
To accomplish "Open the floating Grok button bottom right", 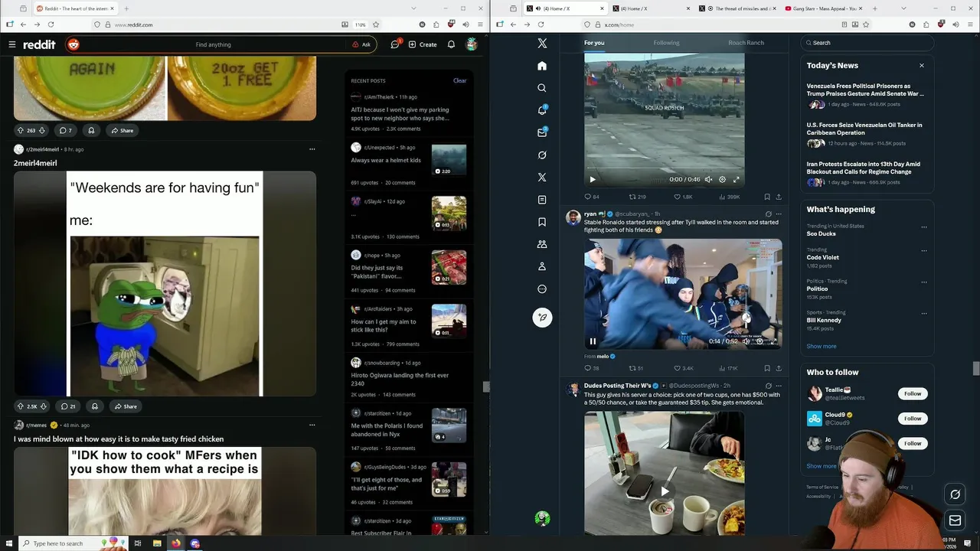I will (955, 494).
